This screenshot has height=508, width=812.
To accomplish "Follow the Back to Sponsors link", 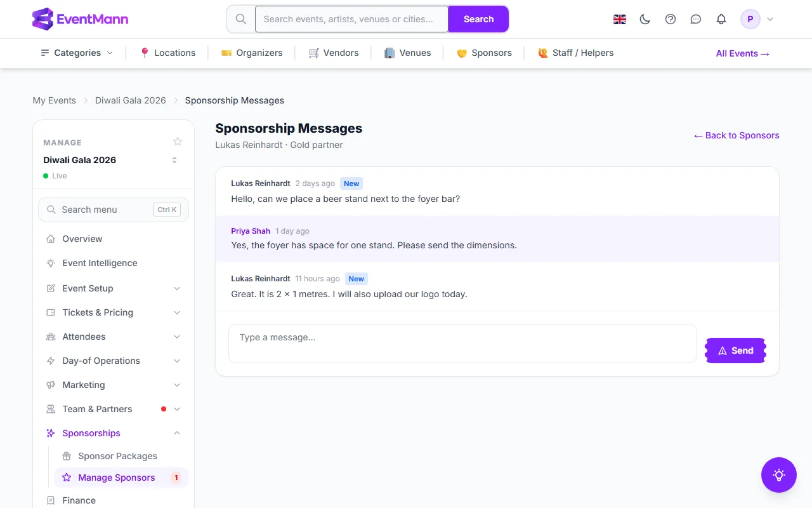I will [x=737, y=135].
